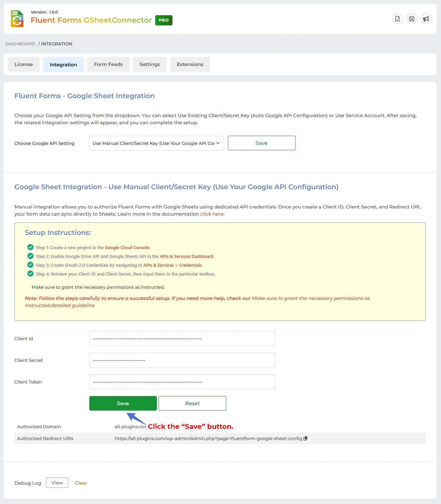441x504 pixels.
Task: Open the Extensions tab
Action: 190,64
